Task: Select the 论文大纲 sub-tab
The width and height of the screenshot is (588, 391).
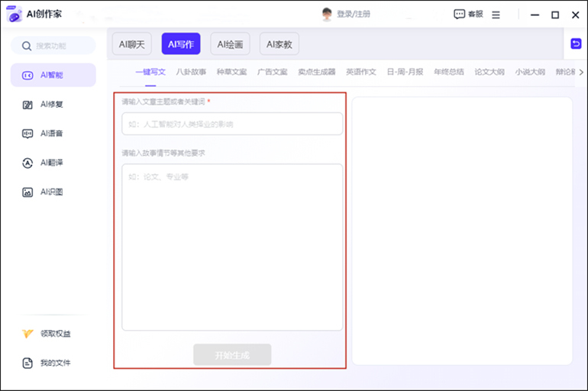Action: [489, 72]
